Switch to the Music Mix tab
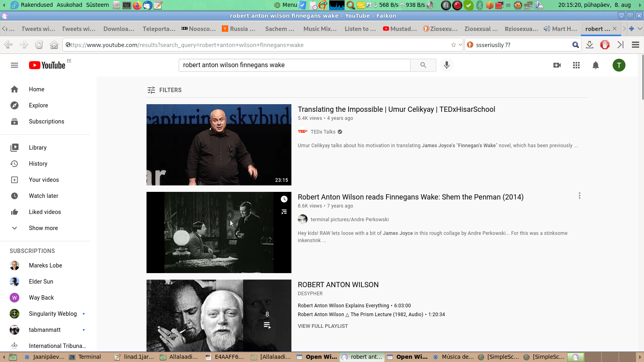 pos(320,29)
